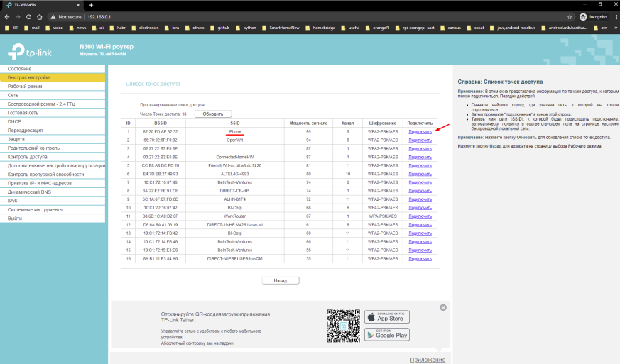Screen dimensions: 620x364
Task: Click the Назад button
Action: 281,280
